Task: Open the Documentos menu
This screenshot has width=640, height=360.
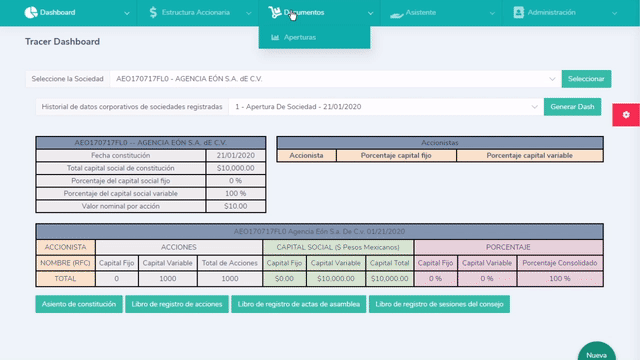Action: click(320, 13)
